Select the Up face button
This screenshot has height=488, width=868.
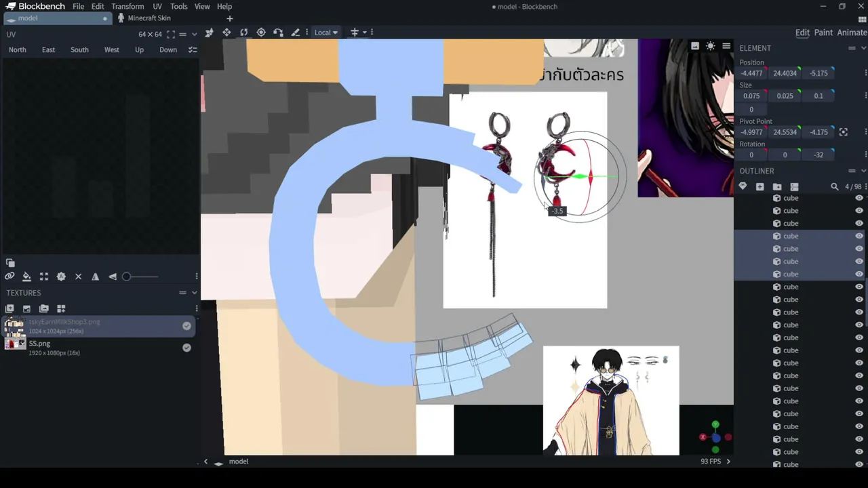tap(139, 49)
